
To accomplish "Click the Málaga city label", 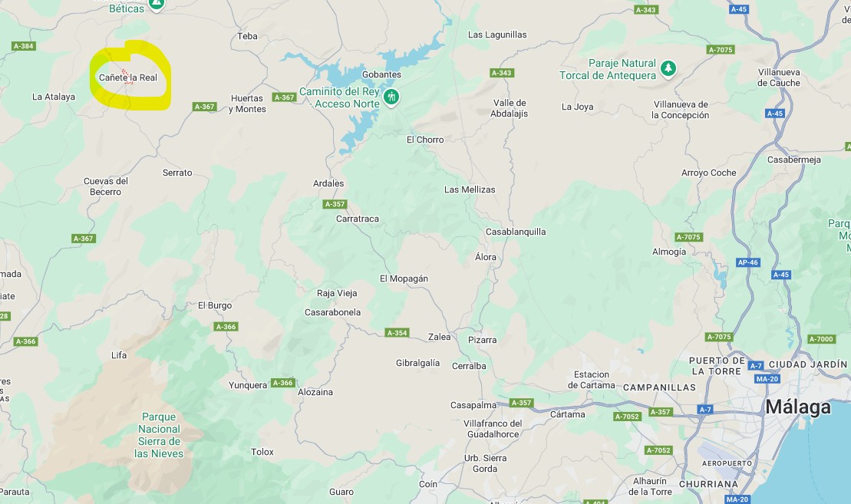I will (x=798, y=407).
